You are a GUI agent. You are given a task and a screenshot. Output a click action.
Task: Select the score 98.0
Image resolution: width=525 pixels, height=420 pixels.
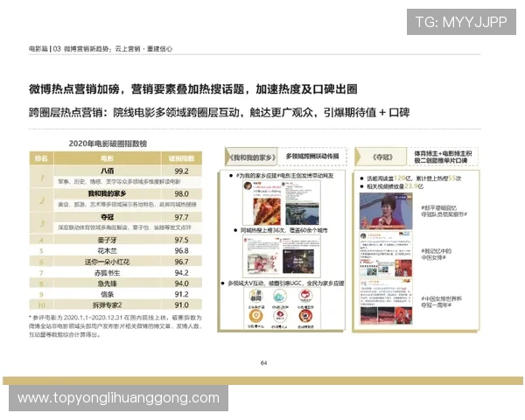click(181, 194)
